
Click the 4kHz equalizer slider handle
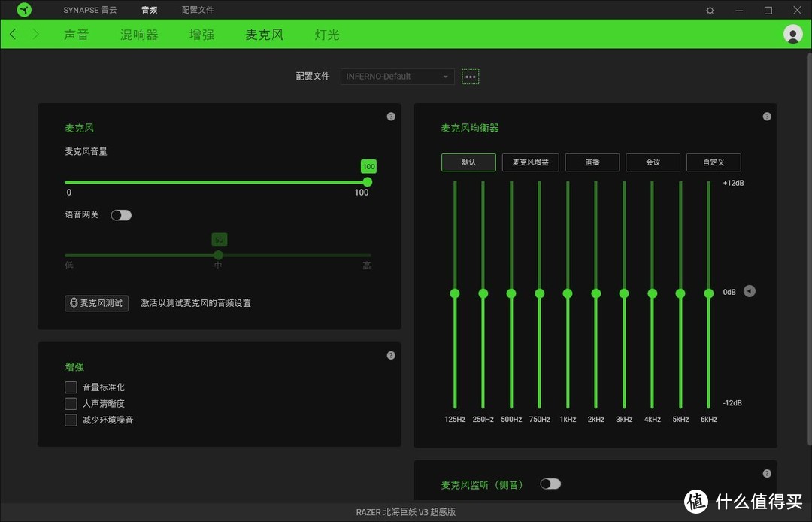pos(652,293)
